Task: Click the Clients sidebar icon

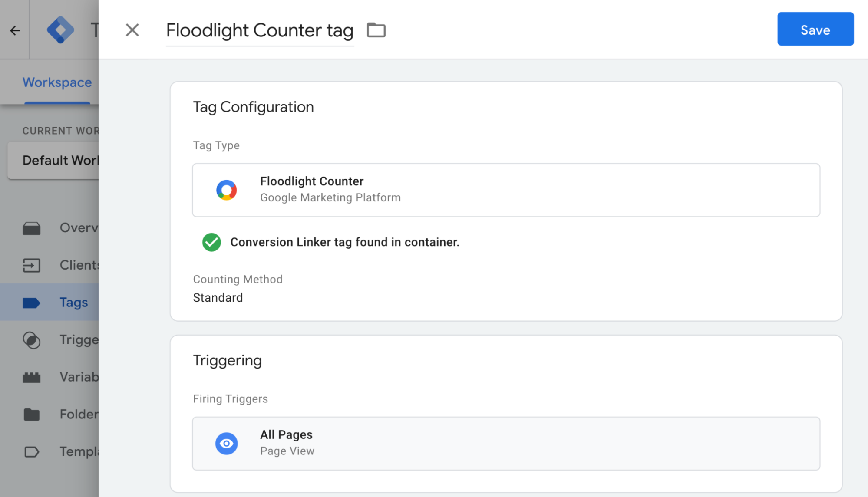Action: point(32,265)
